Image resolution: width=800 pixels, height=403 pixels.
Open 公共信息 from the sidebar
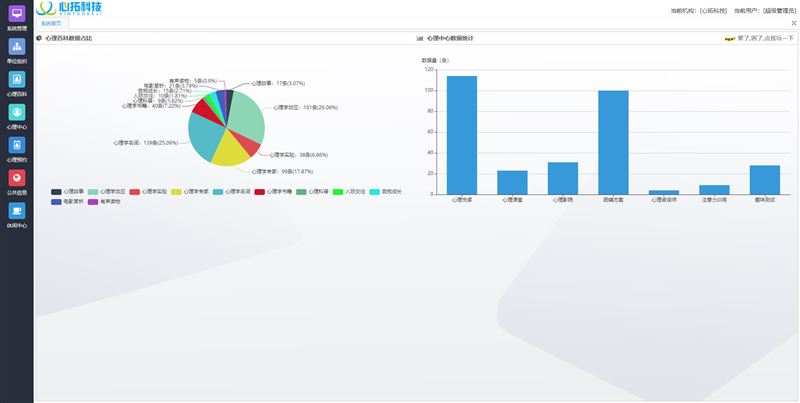[16, 180]
